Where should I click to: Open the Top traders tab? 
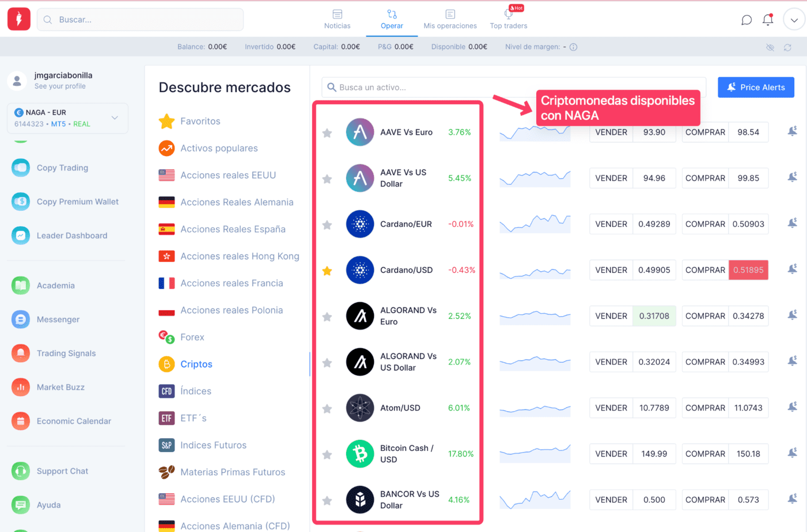[x=509, y=20]
